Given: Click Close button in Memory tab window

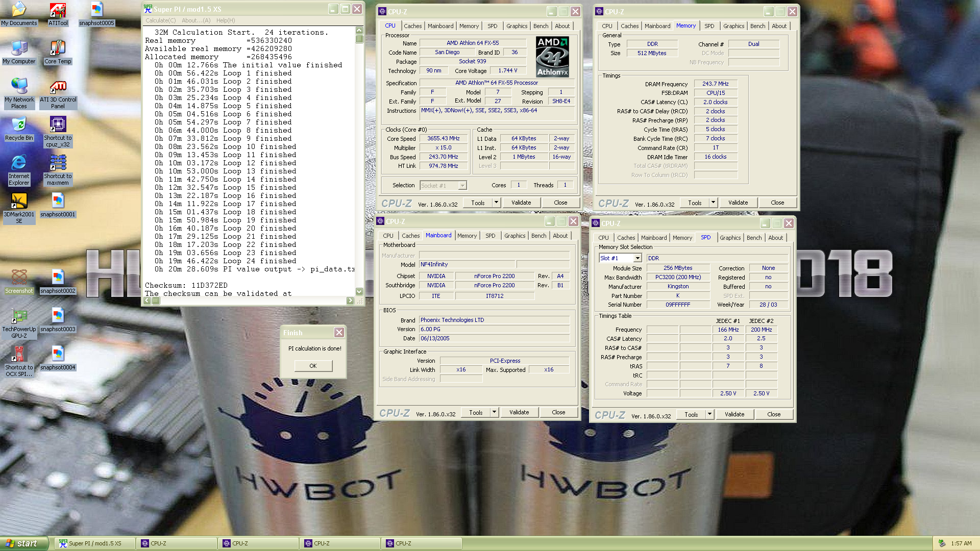Looking at the screenshot, I should click(x=777, y=203).
